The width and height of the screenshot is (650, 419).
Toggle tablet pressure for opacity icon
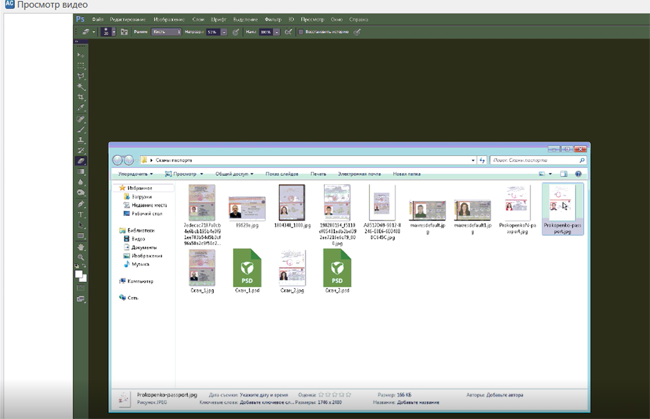pyautogui.click(x=235, y=32)
